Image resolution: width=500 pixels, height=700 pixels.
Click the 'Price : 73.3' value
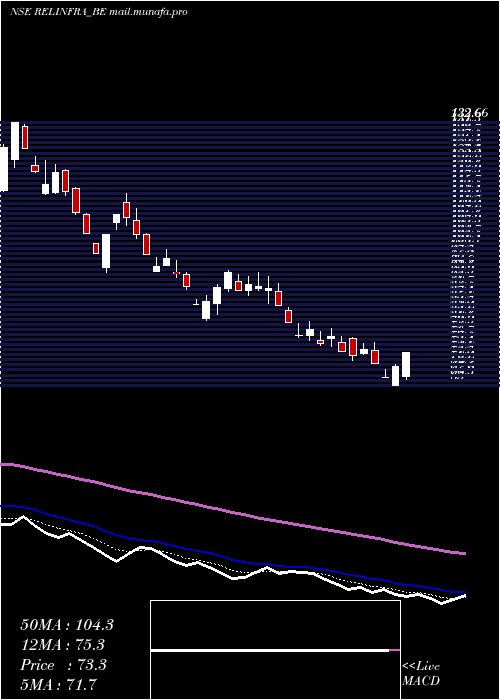tap(63, 665)
